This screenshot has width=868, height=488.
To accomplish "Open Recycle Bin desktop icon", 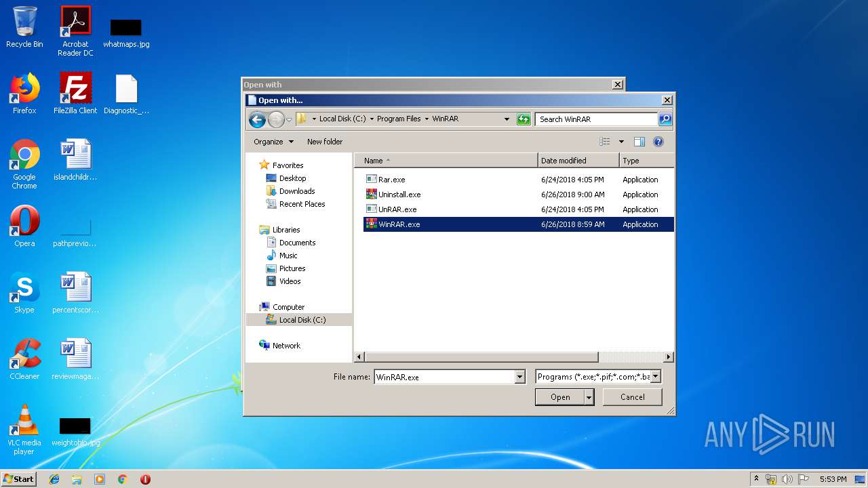I will (x=24, y=27).
